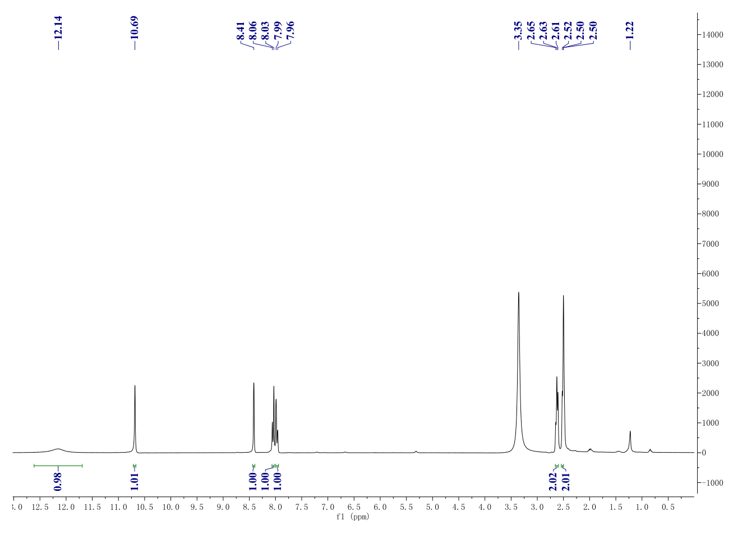
Task: Select the 7.99 peak label
Action: click(278, 31)
